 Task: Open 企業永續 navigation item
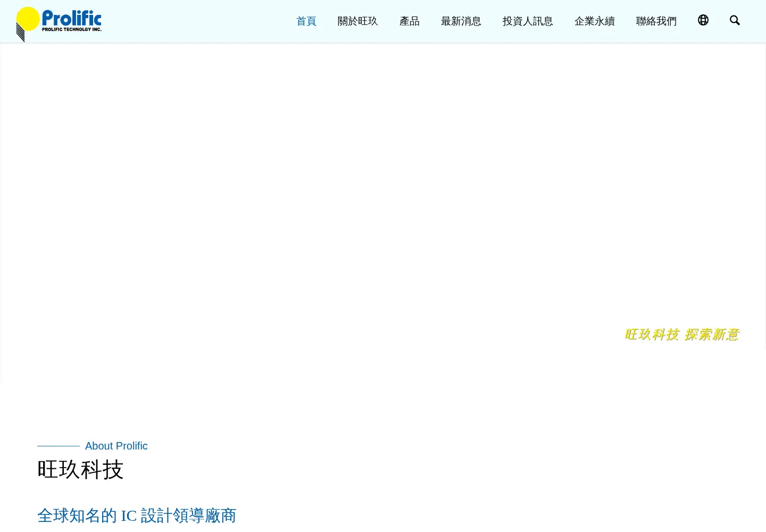pyautogui.click(x=595, y=21)
